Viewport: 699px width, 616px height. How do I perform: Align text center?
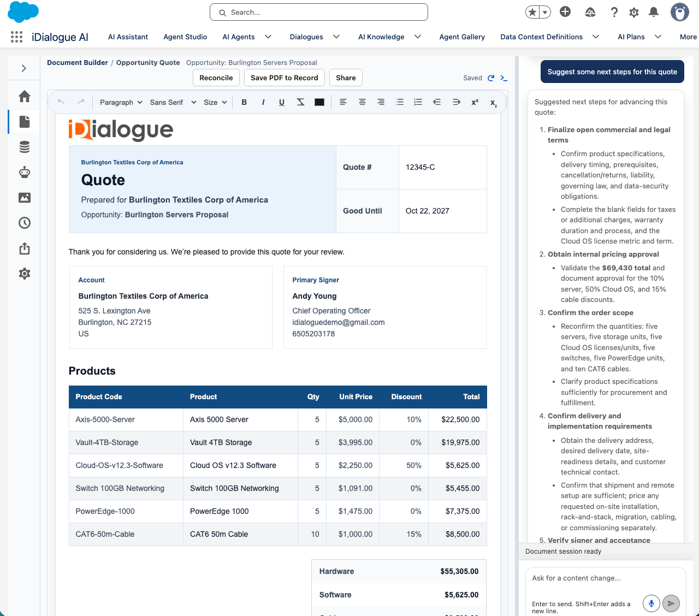(x=362, y=102)
